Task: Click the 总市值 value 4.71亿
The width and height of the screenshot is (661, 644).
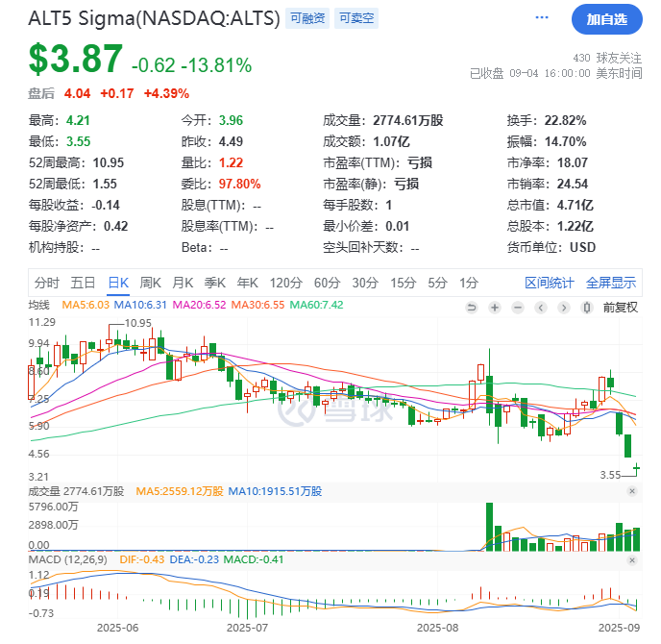Action: click(575, 205)
